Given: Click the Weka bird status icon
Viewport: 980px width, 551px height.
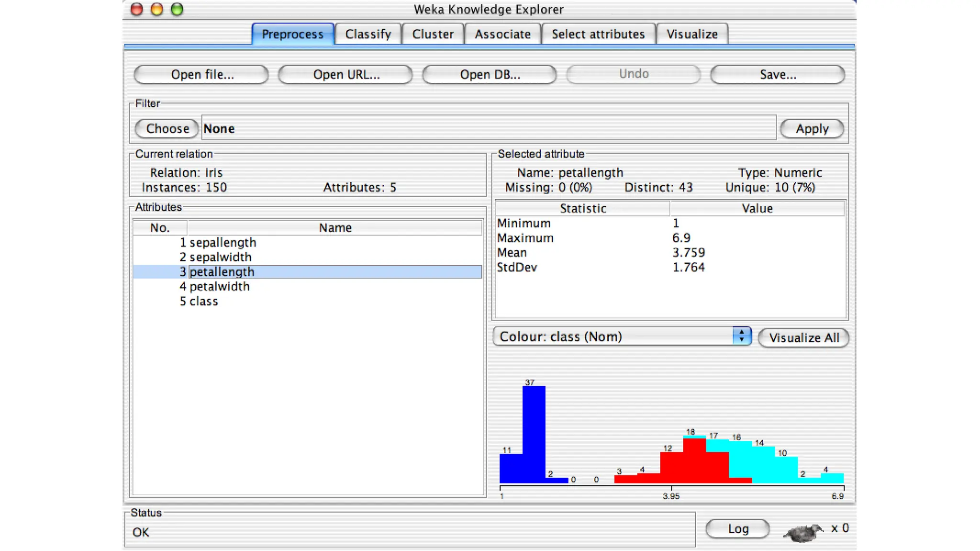Looking at the screenshot, I should (x=803, y=531).
